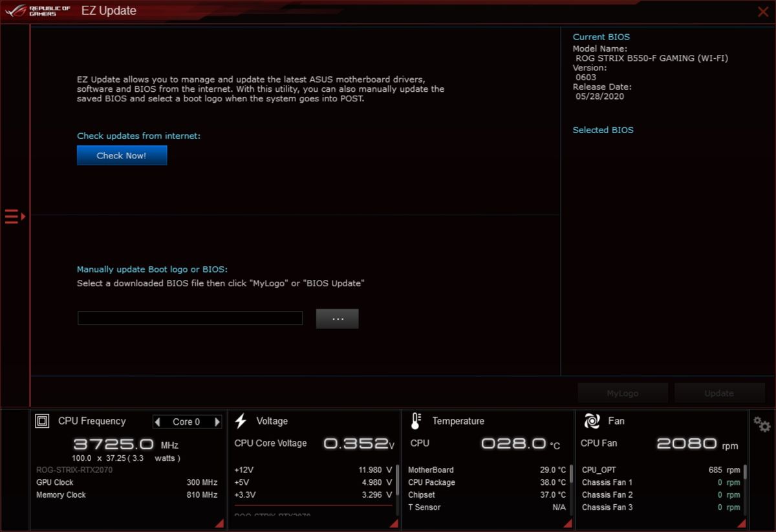Click the ROG-STRIX-RTX2070 label in CPU panel
The height and width of the screenshot is (532, 776).
(74, 470)
